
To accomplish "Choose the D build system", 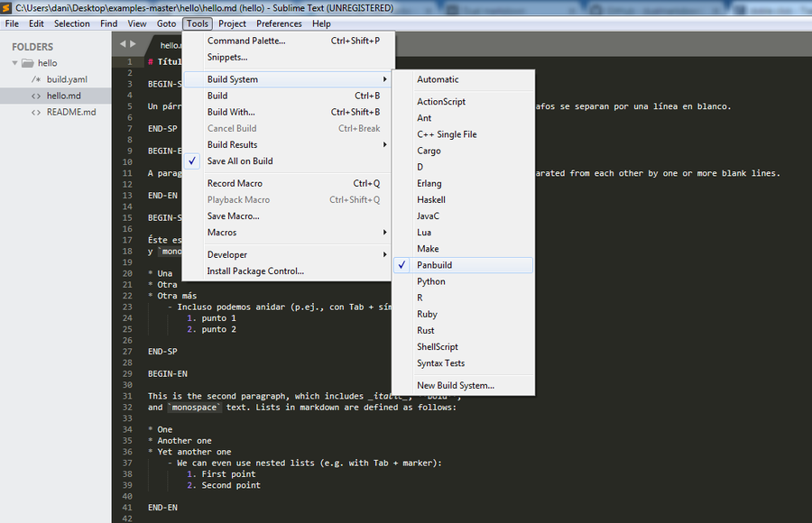I will [463, 167].
